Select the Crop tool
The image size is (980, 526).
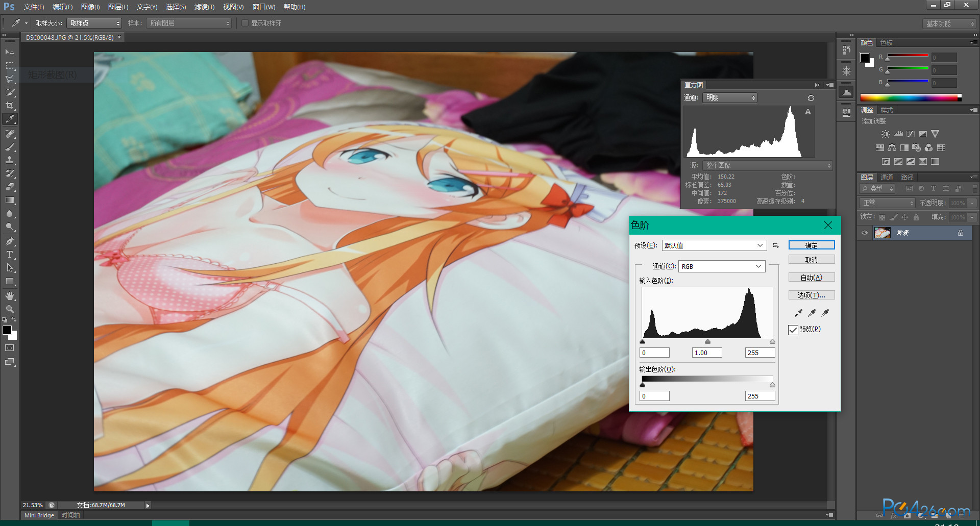tap(10, 106)
